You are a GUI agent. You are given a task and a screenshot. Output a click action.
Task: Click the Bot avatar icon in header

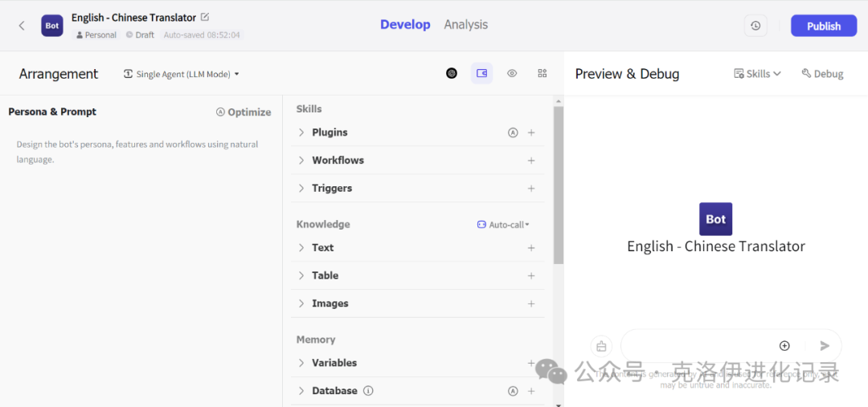(x=52, y=26)
